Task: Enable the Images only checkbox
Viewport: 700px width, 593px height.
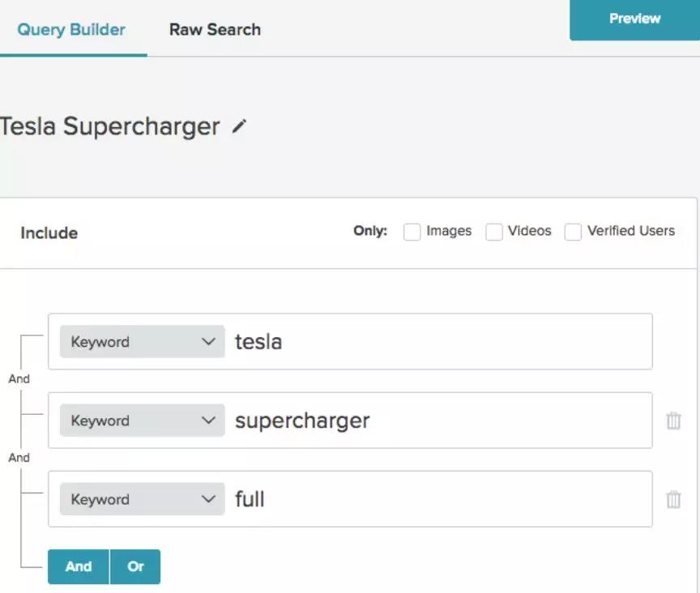Action: pos(412,232)
